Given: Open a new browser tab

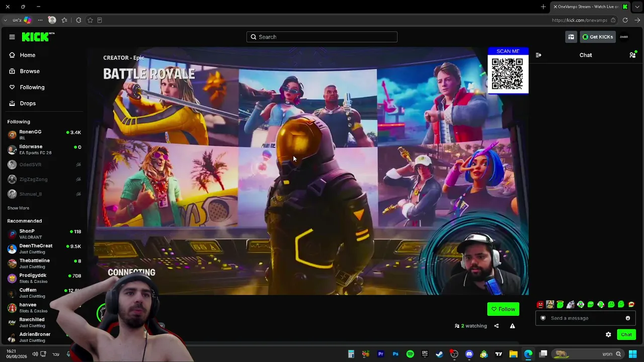Looking at the screenshot, I should [x=543, y=7].
